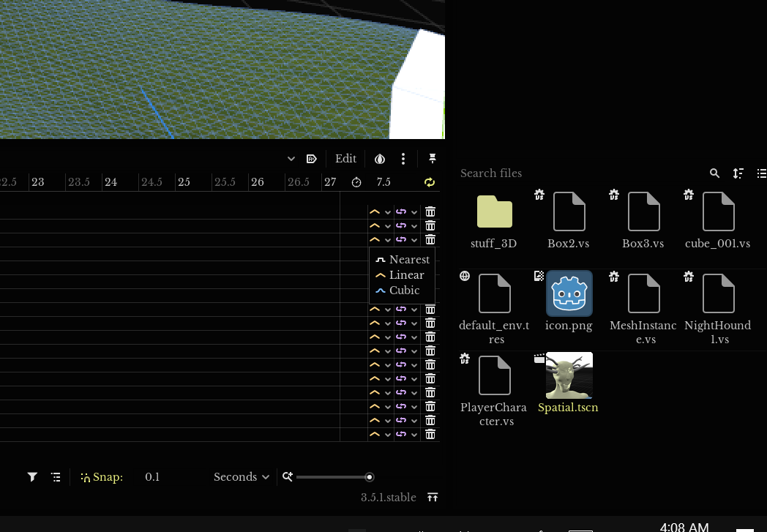Screen dimensions: 767x532
Task: Click the timeline zoom magnifier icon
Action: pos(288,476)
